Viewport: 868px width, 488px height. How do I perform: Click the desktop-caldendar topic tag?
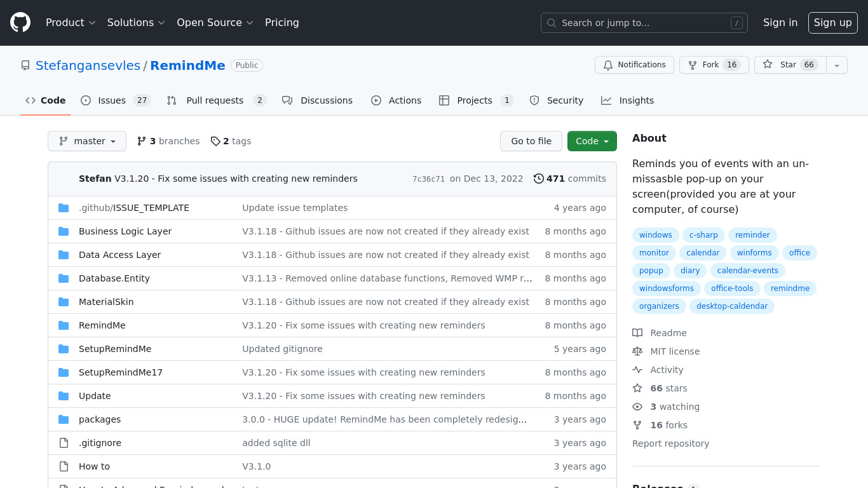(x=732, y=306)
